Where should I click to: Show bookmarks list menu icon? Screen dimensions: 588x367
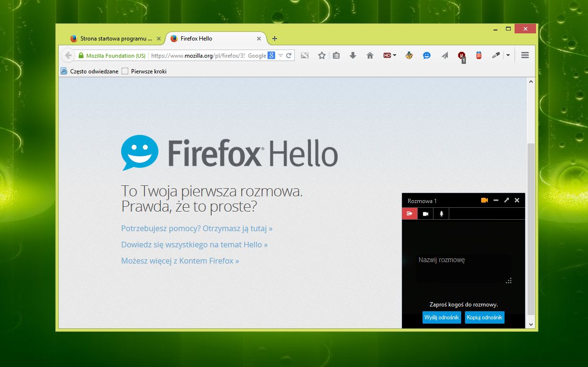coord(336,55)
